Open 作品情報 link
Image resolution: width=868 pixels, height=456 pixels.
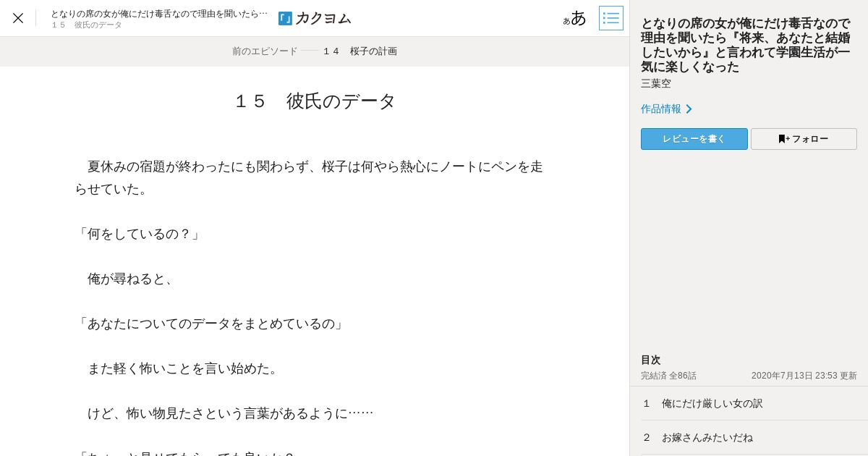click(661, 109)
